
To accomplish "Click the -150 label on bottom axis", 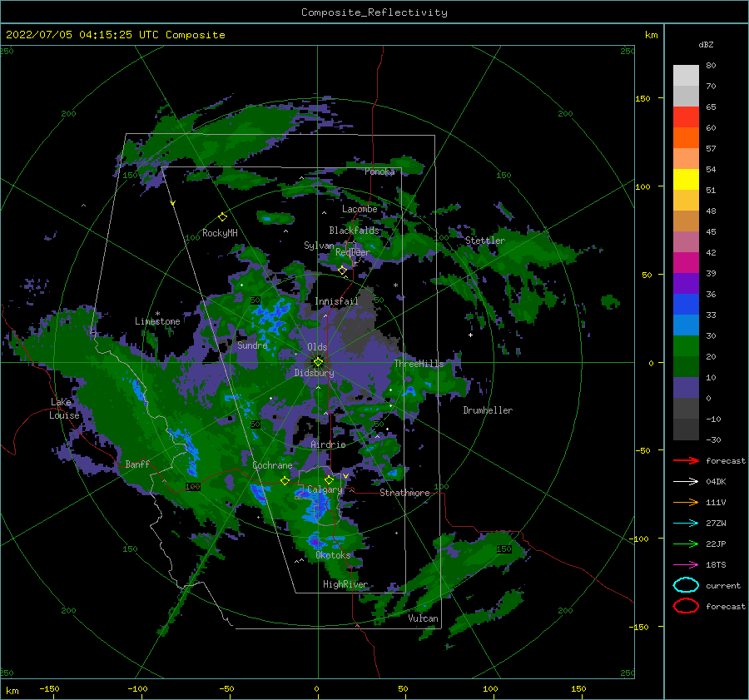I will coord(49,688).
